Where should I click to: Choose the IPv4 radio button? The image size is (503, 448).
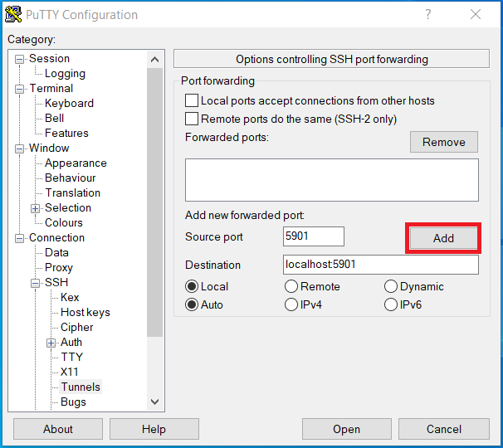[x=291, y=305]
